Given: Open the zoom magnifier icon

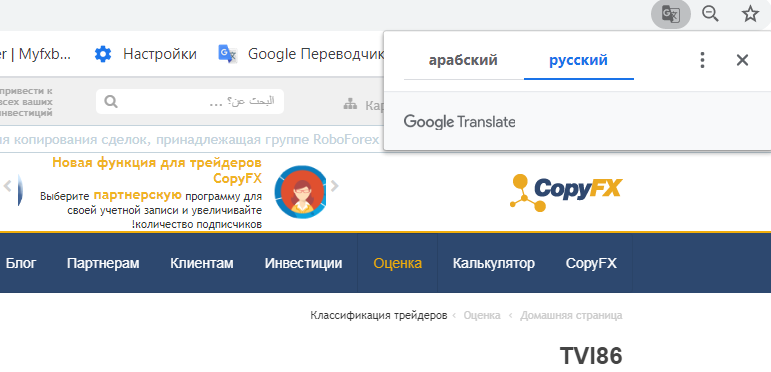Looking at the screenshot, I should click(710, 14).
